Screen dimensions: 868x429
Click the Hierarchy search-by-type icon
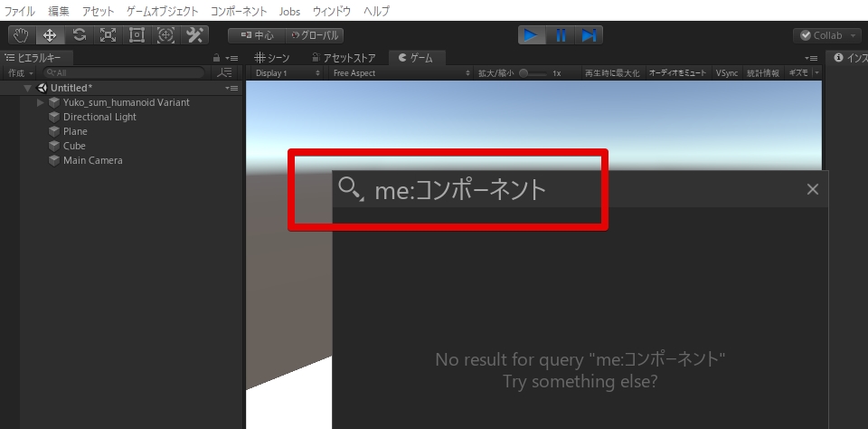pyautogui.click(x=224, y=72)
